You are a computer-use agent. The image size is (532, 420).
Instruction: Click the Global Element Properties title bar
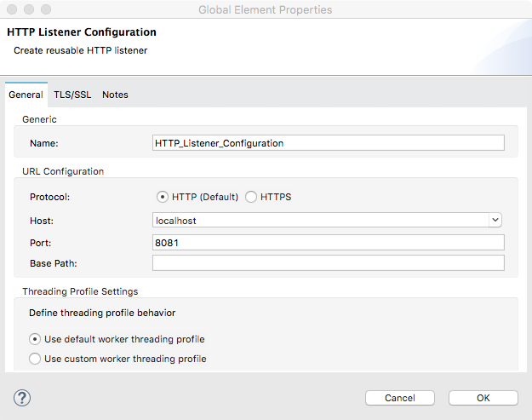(x=266, y=10)
